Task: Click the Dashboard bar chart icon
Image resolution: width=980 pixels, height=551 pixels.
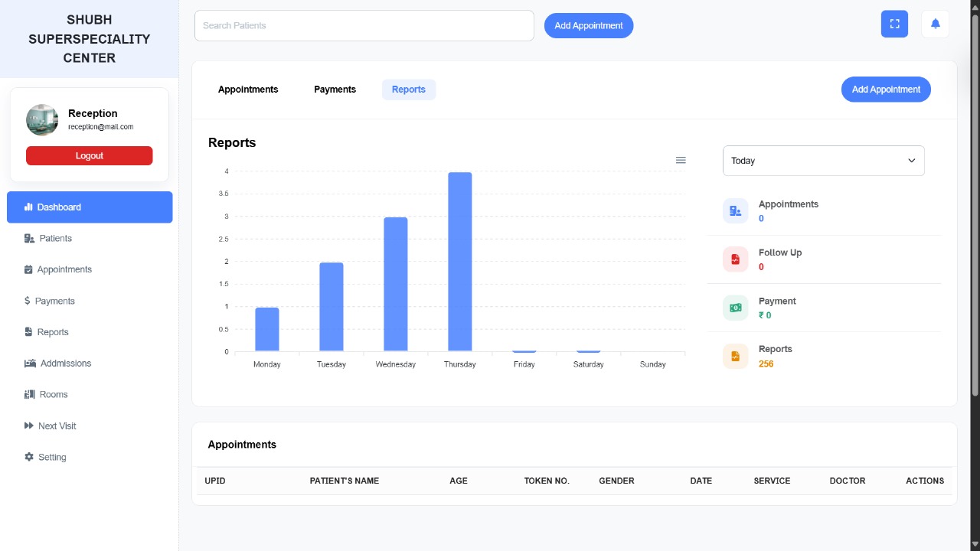Action: (28, 207)
